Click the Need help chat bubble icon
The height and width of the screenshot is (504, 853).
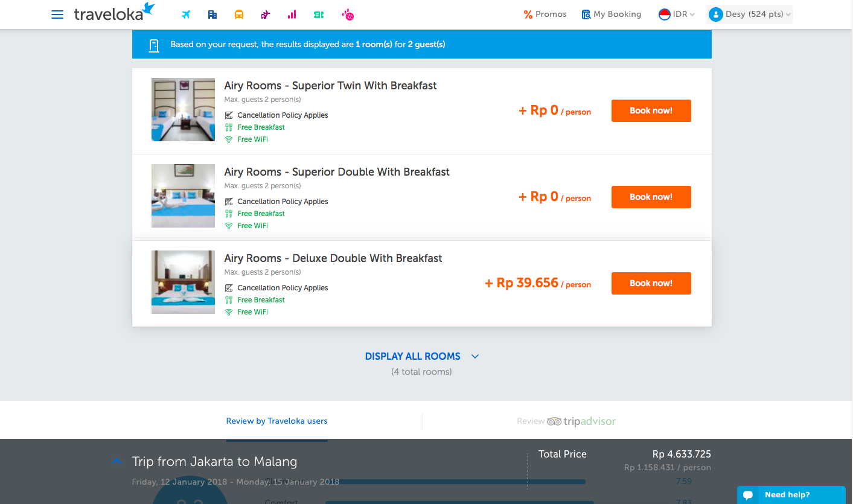748,495
